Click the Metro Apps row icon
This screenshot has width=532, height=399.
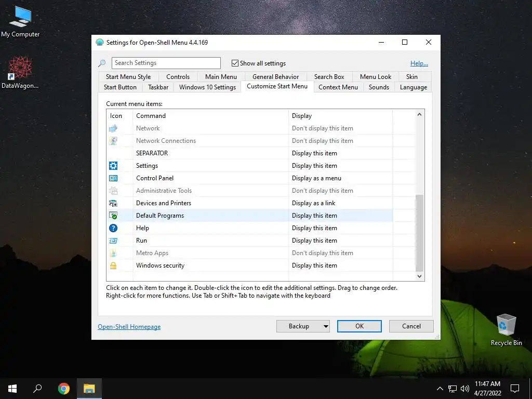(113, 253)
